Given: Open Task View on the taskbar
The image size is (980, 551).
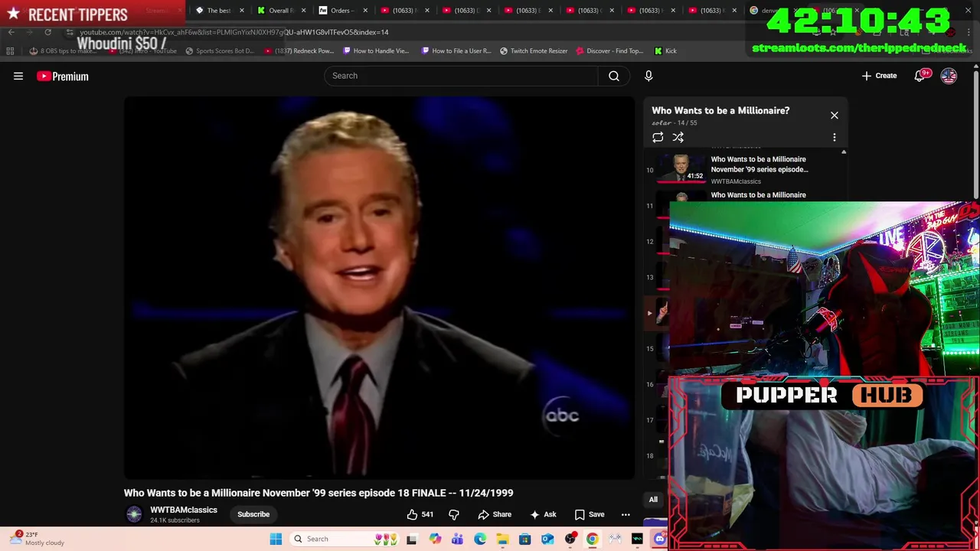Looking at the screenshot, I should click(411, 539).
